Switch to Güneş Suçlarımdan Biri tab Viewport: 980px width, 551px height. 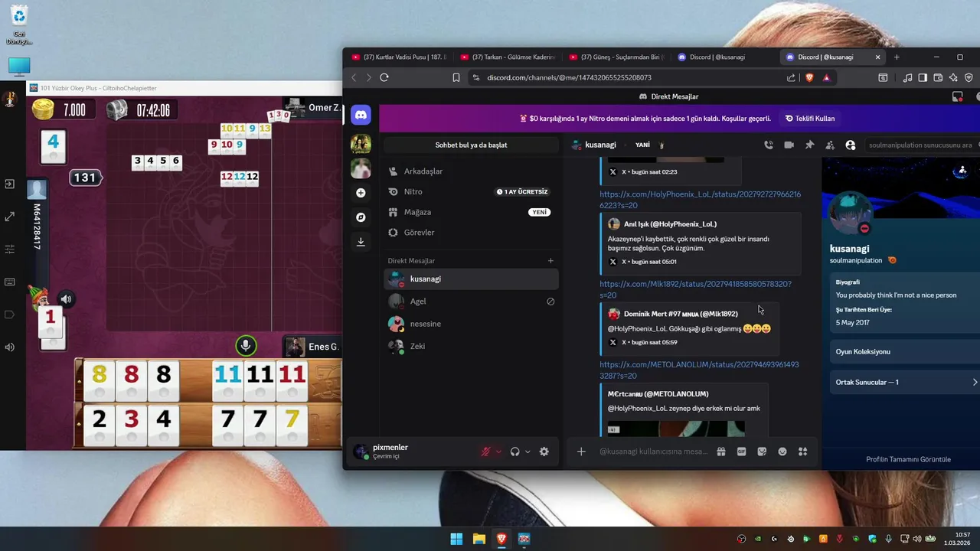pos(616,57)
